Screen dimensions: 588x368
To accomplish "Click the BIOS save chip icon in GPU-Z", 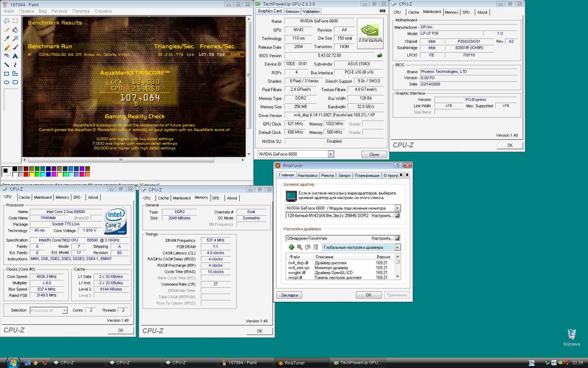I will click(x=379, y=55).
